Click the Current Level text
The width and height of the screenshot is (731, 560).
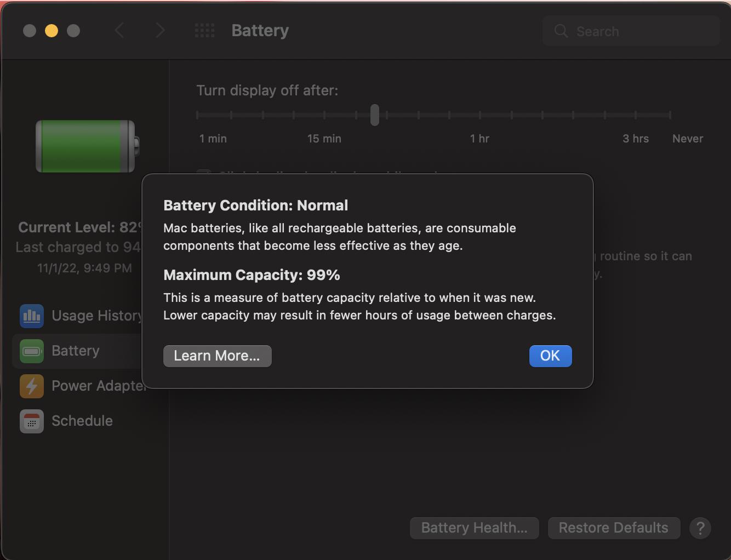coord(80,227)
